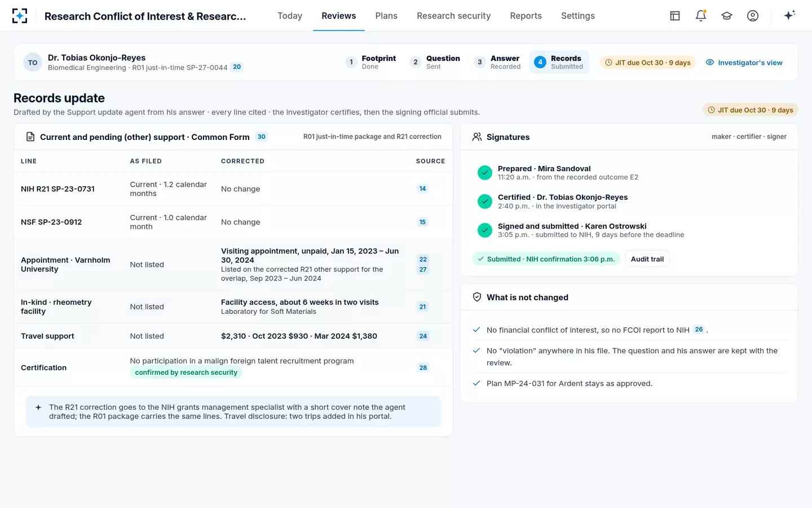Open the Audit trail
Viewport: 812px width, 508px height.
click(647, 259)
